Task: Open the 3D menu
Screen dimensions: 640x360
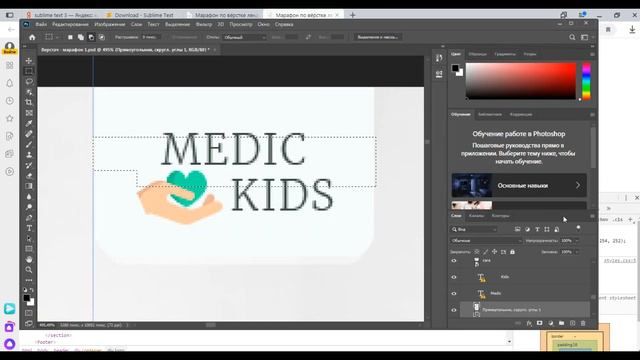Action: 220,24
